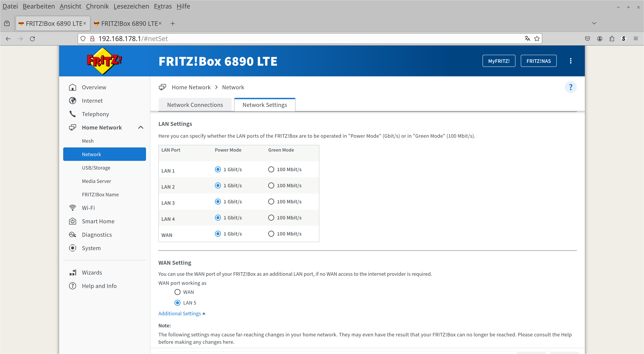Screen dimensions: 644x354
Task: Open the Datei menu
Action: coord(10,6)
